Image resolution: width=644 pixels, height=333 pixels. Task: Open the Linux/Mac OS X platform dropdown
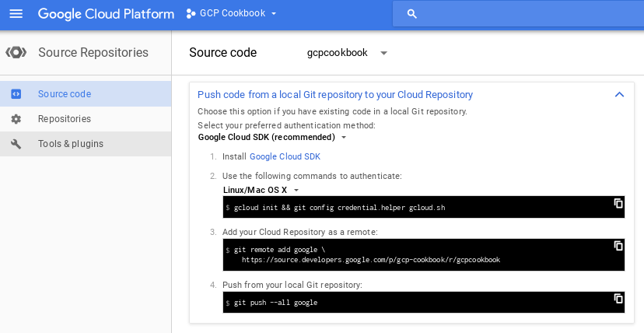click(261, 190)
